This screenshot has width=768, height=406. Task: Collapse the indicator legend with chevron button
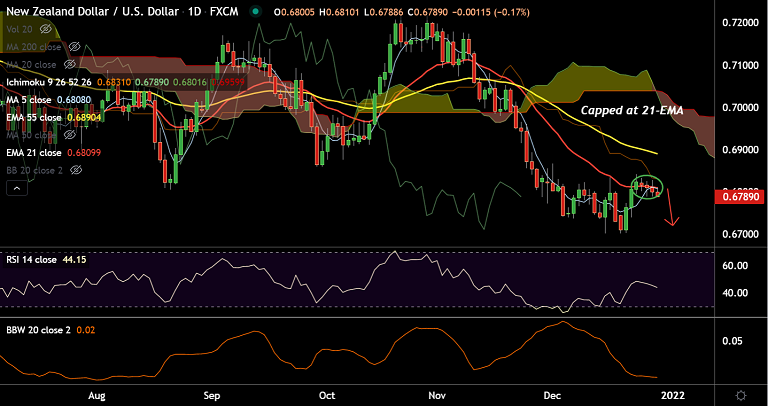coord(17,188)
